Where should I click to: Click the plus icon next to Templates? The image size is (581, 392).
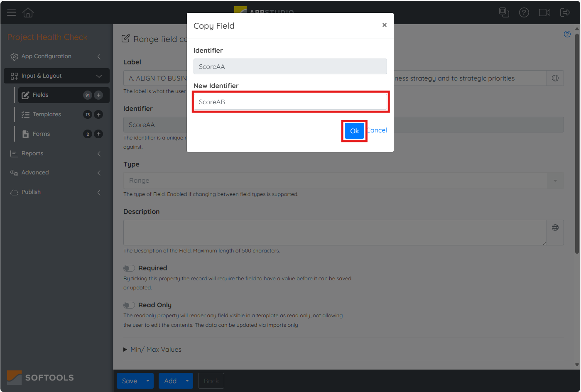(98, 115)
